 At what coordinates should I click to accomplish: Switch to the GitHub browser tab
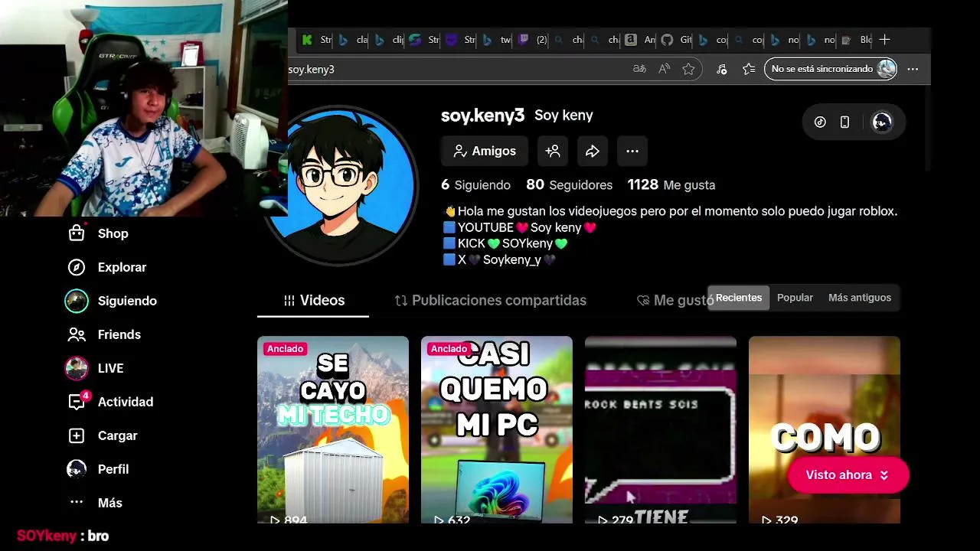tap(677, 40)
